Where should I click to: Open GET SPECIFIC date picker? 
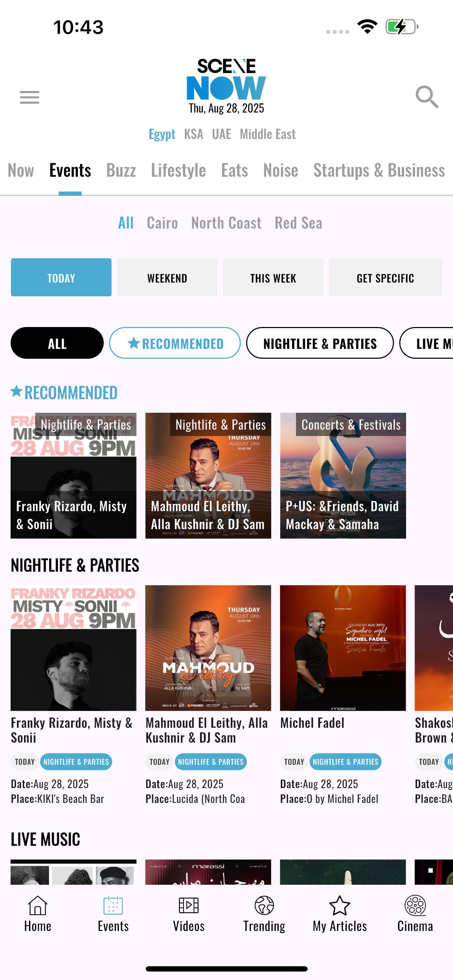tap(385, 277)
